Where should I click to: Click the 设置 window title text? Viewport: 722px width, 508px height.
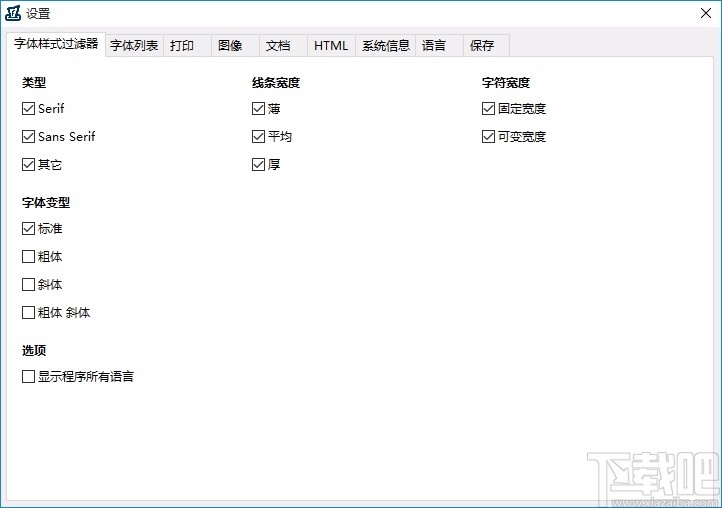[x=38, y=14]
